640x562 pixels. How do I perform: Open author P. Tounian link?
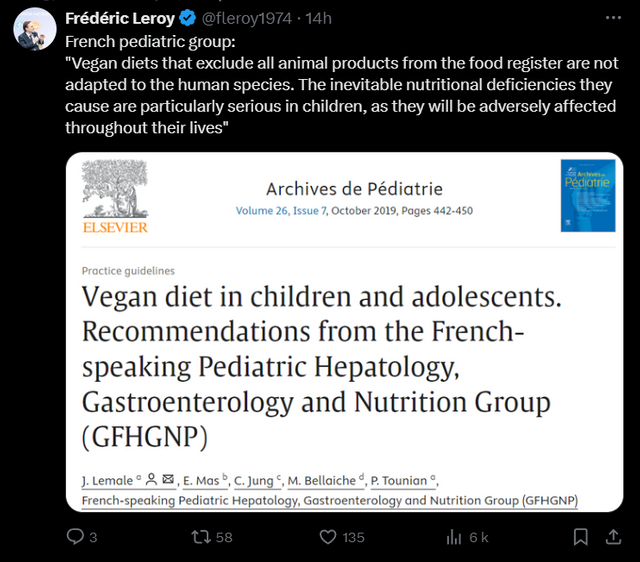coord(398,480)
